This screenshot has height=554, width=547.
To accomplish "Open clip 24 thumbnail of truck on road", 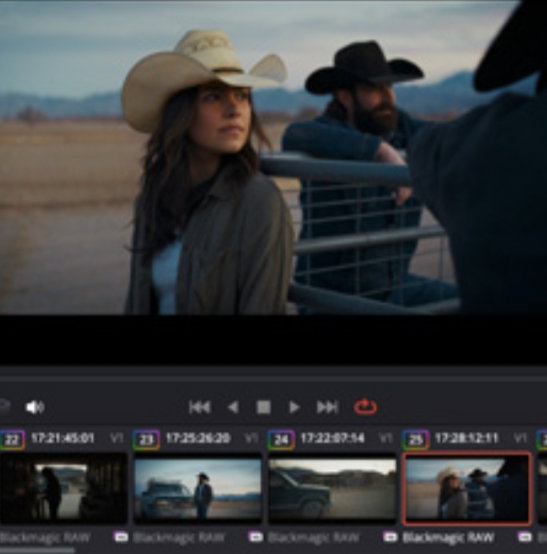I will point(333,489).
